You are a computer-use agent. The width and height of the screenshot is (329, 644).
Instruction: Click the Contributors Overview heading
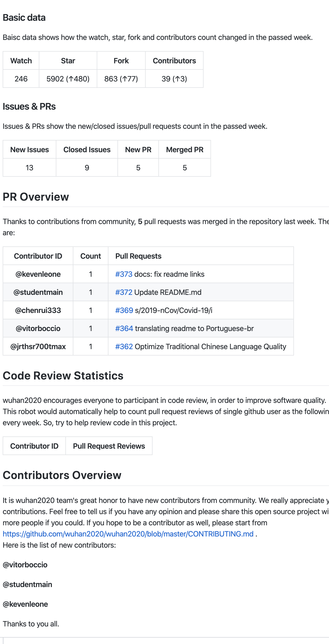[x=62, y=475]
